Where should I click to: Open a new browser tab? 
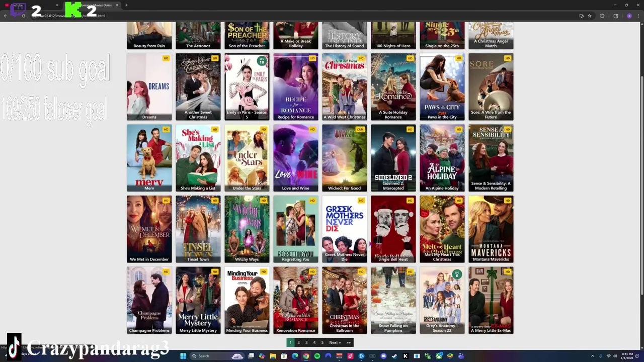point(126,5)
